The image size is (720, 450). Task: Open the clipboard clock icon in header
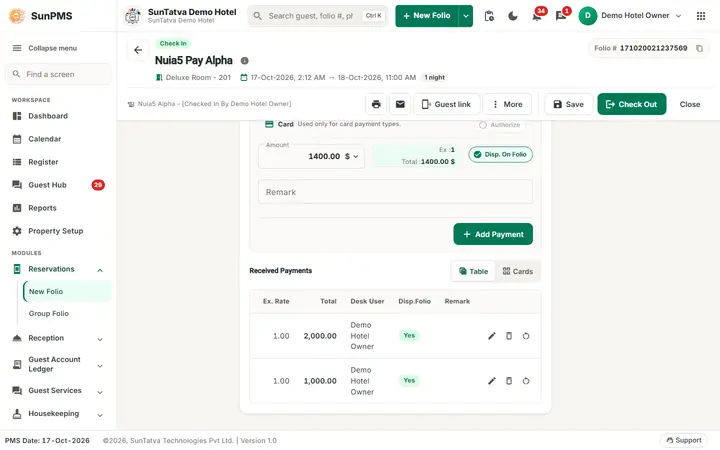coord(489,16)
